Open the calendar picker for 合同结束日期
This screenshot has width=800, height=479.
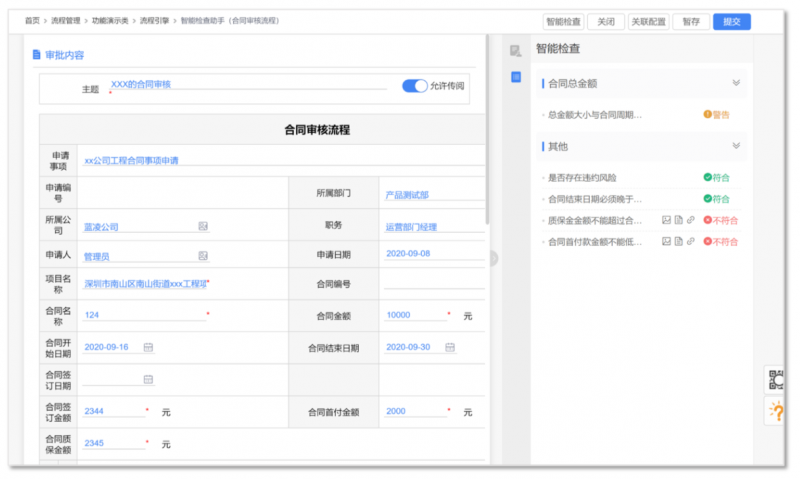[448, 348]
